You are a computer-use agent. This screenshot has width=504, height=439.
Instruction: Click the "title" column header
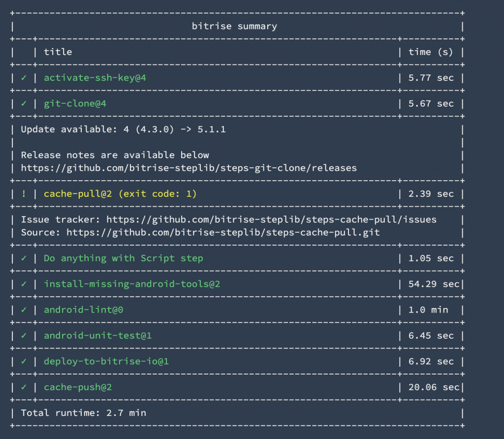(58, 52)
